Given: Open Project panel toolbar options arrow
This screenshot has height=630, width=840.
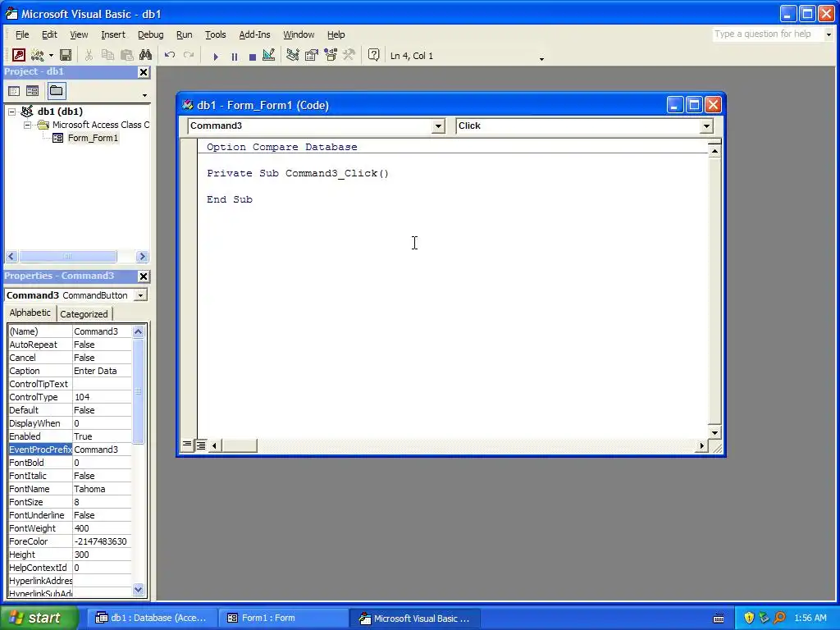Looking at the screenshot, I should point(144,95).
